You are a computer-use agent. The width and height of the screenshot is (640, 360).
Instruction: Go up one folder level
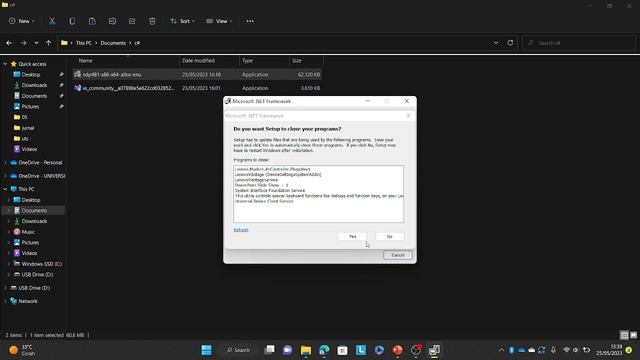(49, 43)
